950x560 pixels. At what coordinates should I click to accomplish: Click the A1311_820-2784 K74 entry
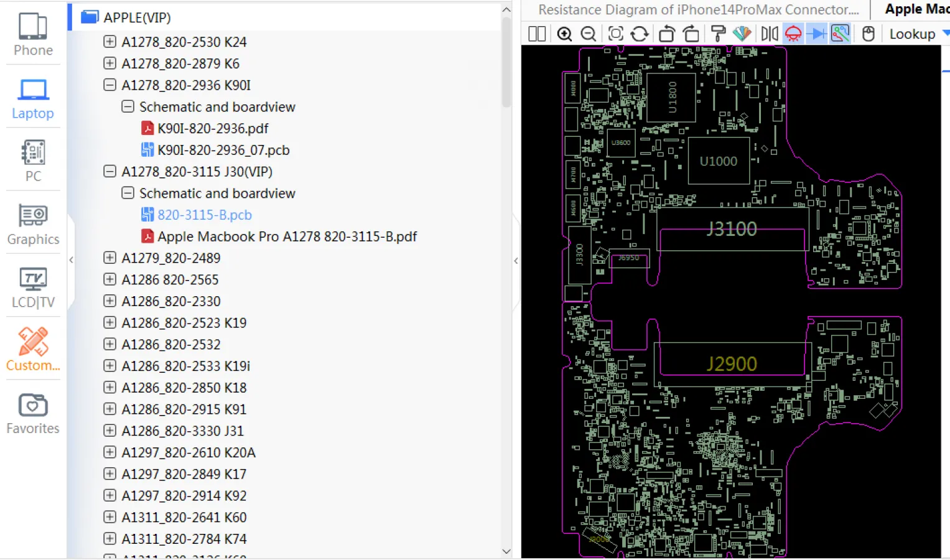pyautogui.click(x=184, y=539)
